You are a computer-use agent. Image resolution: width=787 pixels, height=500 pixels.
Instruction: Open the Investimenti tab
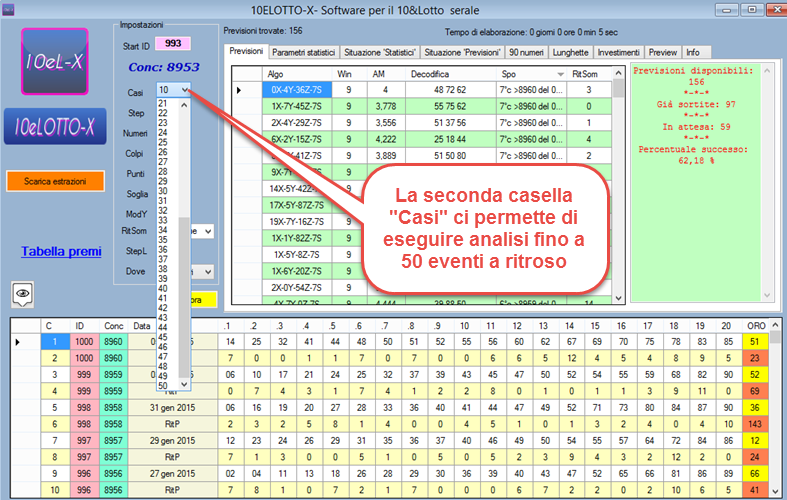click(620, 51)
